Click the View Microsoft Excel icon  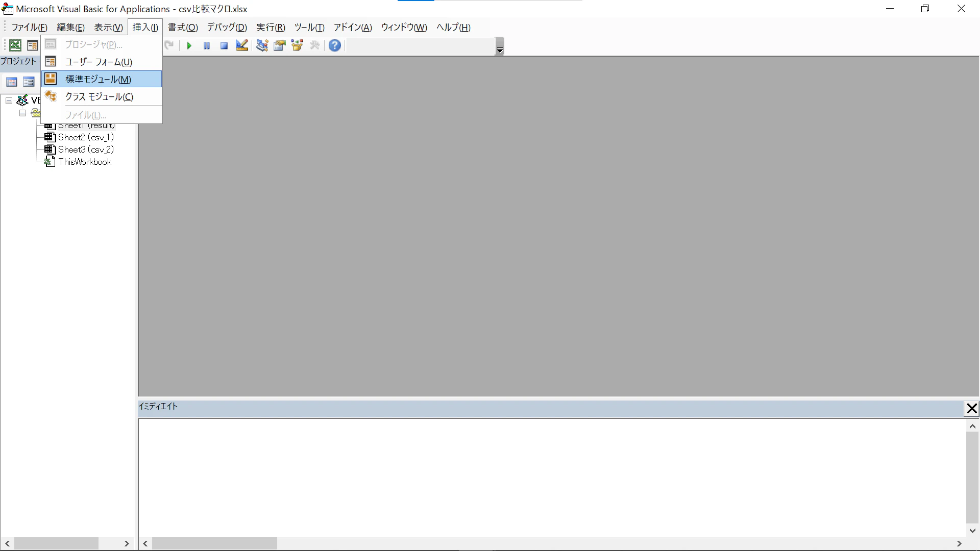pos(15,45)
